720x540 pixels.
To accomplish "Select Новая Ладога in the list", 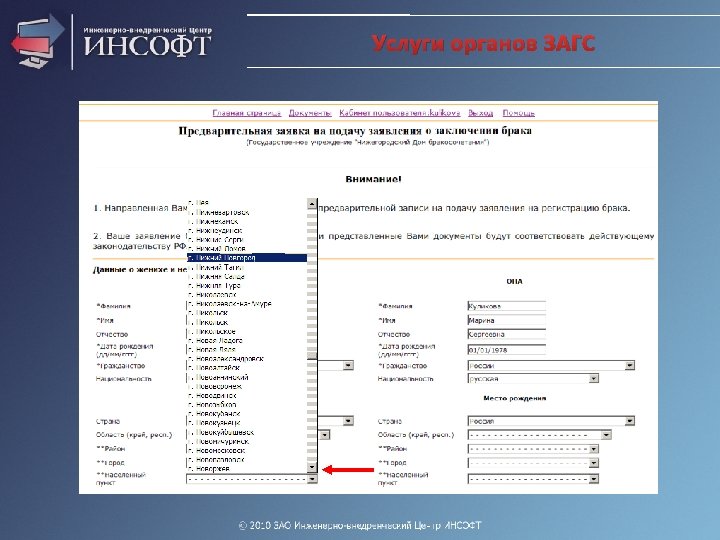I will coord(247,341).
